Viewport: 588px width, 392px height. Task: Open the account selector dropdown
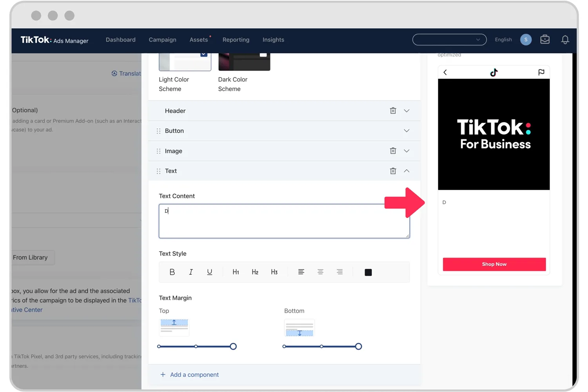449,40
